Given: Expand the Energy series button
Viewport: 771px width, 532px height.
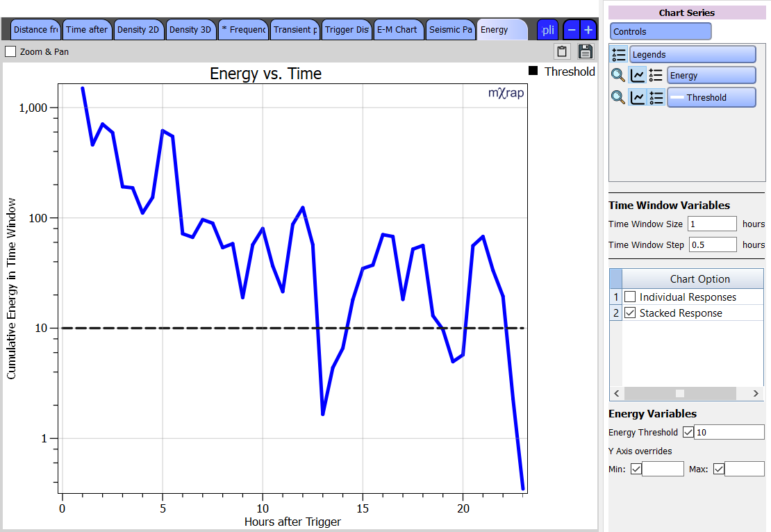Looking at the screenshot, I should pos(711,76).
